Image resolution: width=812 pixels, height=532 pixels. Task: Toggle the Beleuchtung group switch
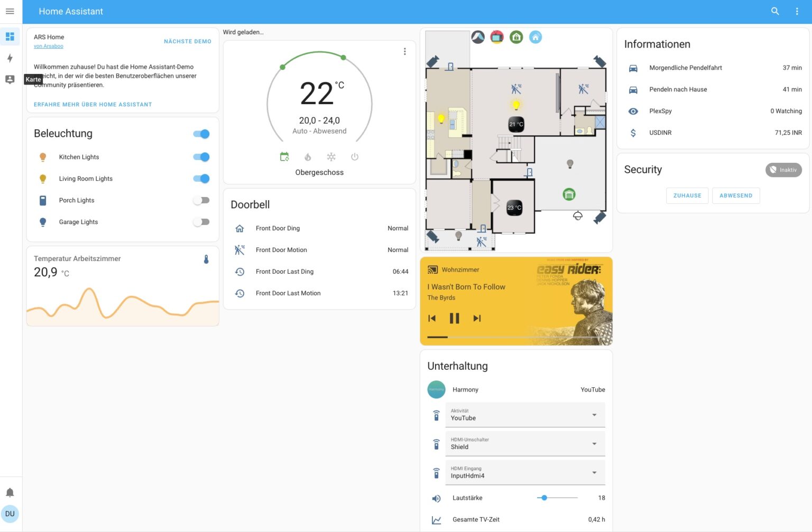[201, 134]
